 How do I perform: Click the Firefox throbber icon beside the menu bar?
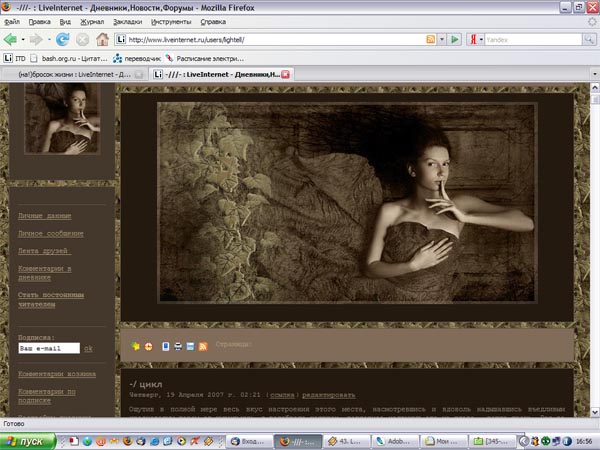[592, 22]
